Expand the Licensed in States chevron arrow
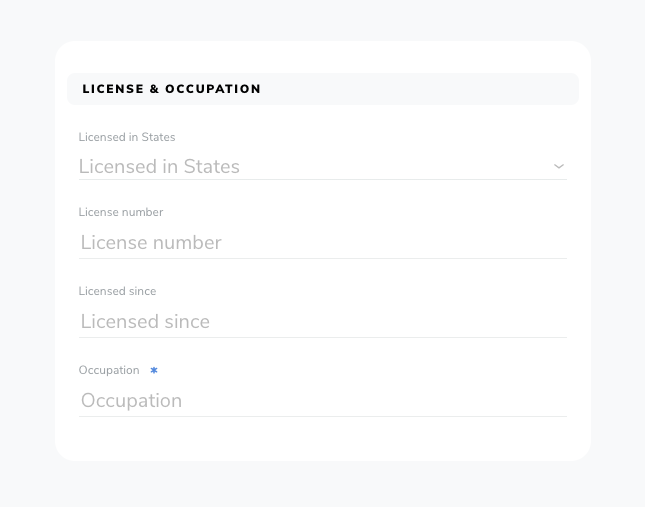This screenshot has height=507, width=645. [559, 167]
